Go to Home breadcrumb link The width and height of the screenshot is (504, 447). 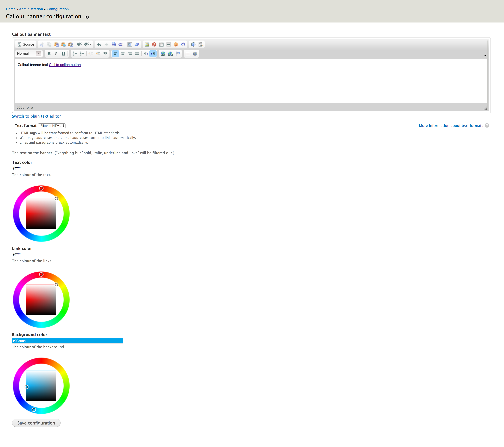pyautogui.click(x=11, y=9)
